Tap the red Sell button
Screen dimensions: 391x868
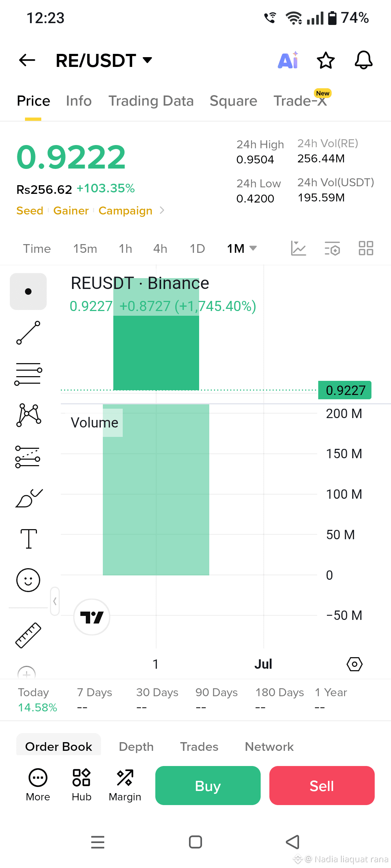coord(322,786)
